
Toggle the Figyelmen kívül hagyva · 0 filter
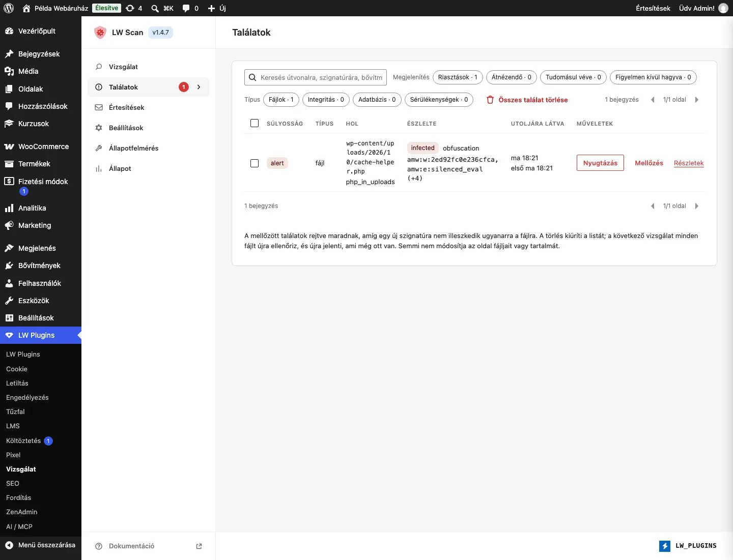tap(653, 77)
